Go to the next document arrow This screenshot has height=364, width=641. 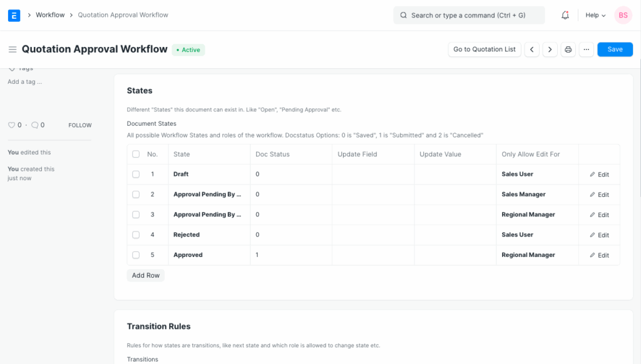(x=550, y=49)
